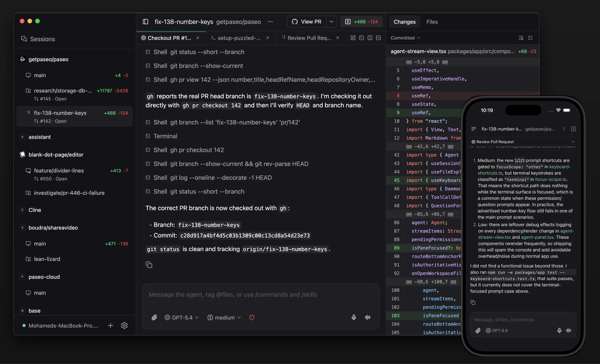Click the agent-stream-view.tsx file header
This screenshot has width=600, height=364.
(463, 51)
